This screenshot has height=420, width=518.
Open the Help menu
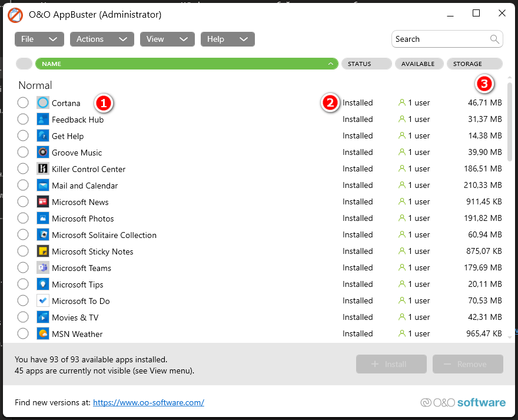point(227,39)
